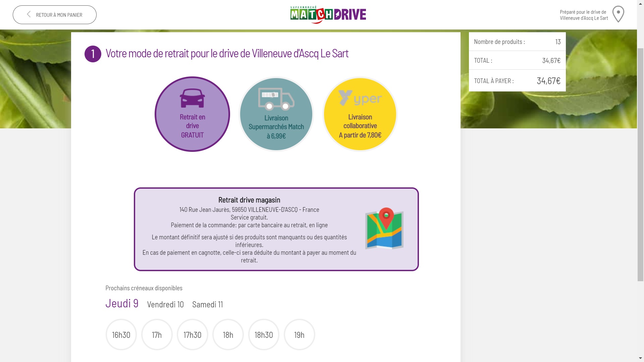Image resolution: width=644 pixels, height=362 pixels.
Task: Switch to Jeudi 9 day tab
Action: [122, 303]
